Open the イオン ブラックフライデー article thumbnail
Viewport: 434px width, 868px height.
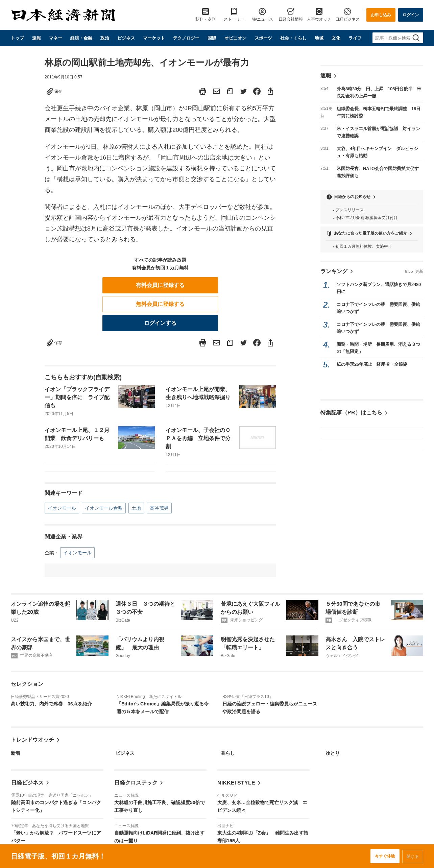(x=137, y=396)
